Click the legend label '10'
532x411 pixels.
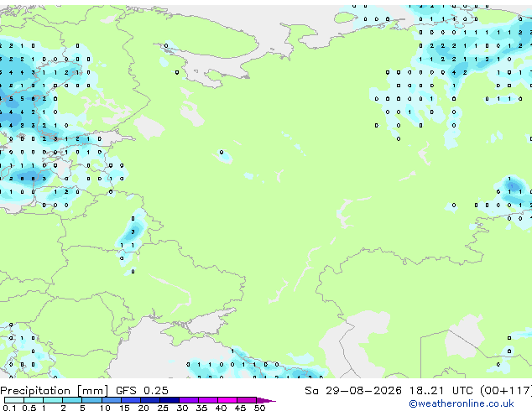105,408
